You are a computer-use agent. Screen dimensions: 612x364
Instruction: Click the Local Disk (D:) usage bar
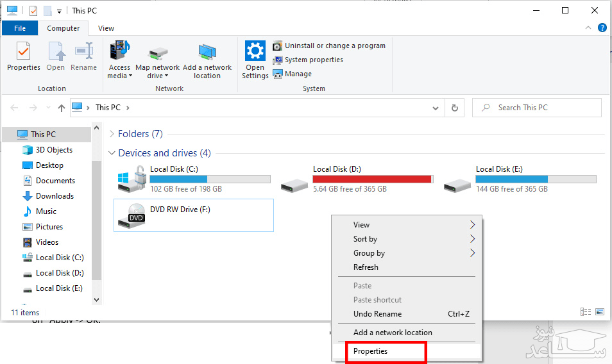click(x=372, y=179)
